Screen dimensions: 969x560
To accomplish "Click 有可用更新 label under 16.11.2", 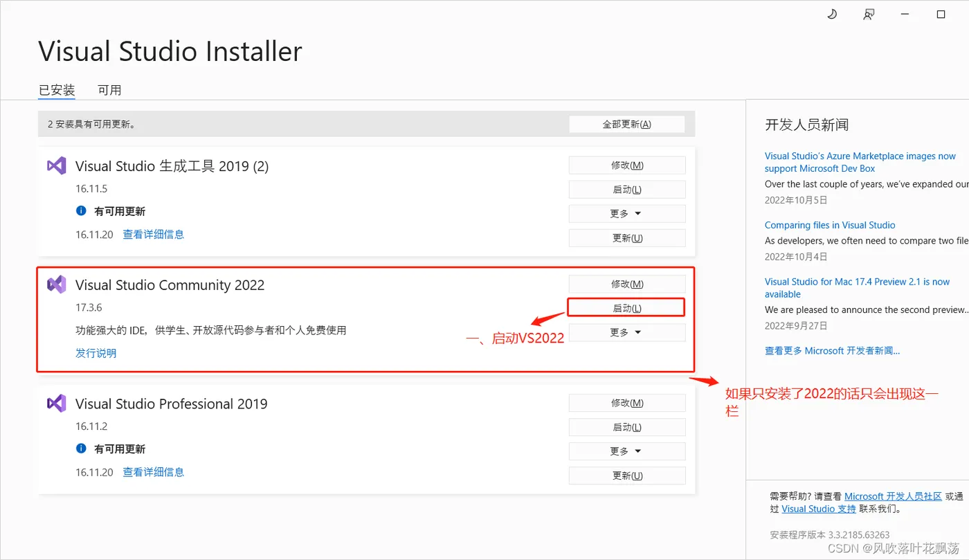I will [x=120, y=449].
